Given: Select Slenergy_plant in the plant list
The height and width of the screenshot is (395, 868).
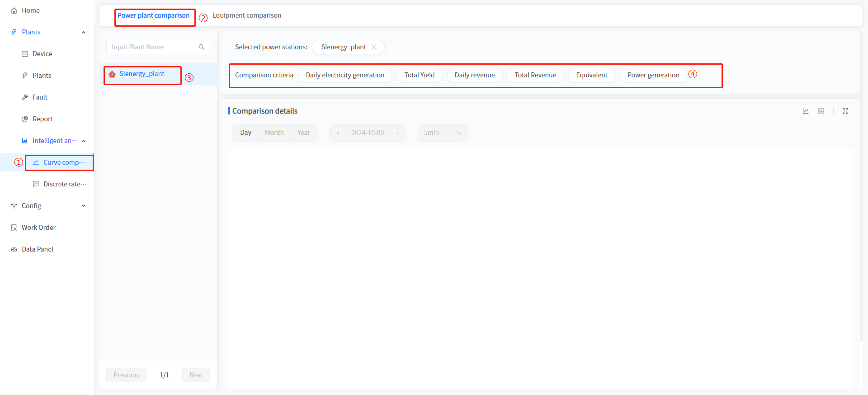Looking at the screenshot, I should tap(142, 74).
